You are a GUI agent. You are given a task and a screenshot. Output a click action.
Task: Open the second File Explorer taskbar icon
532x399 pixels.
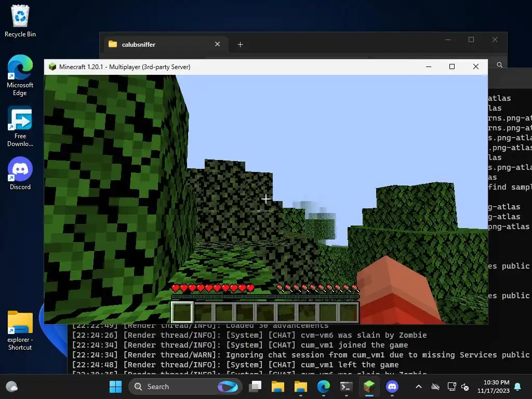301,387
